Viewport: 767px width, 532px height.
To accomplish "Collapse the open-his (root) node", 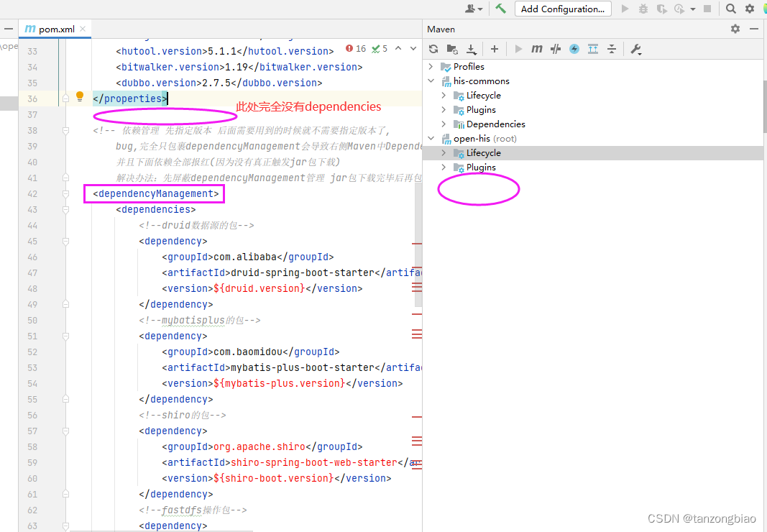I will (431, 138).
